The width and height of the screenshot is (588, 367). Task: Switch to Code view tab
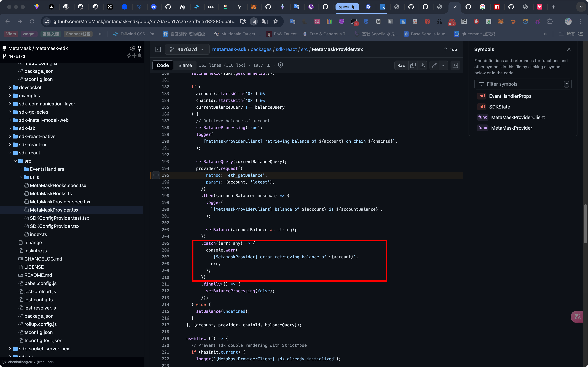point(163,65)
